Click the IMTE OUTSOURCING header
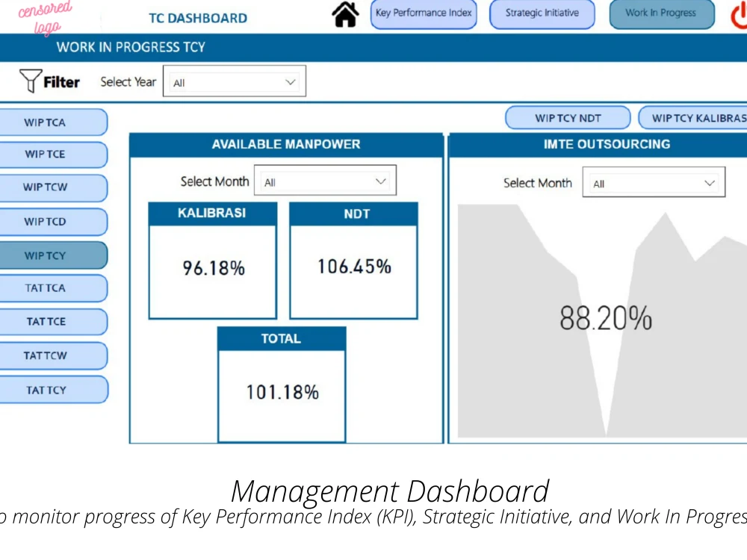The width and height of the screenshot is (747, 560). 607,144
